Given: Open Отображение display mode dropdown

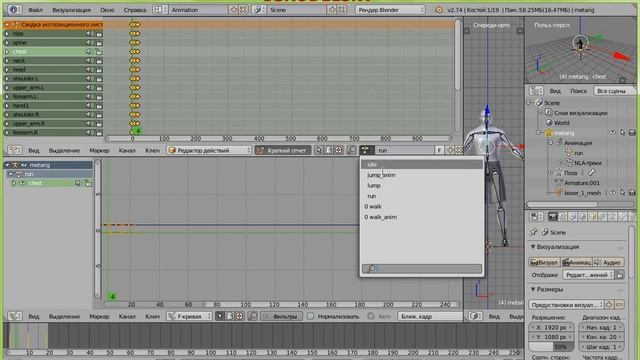Looking at the screenshot, I should (588, 275).
